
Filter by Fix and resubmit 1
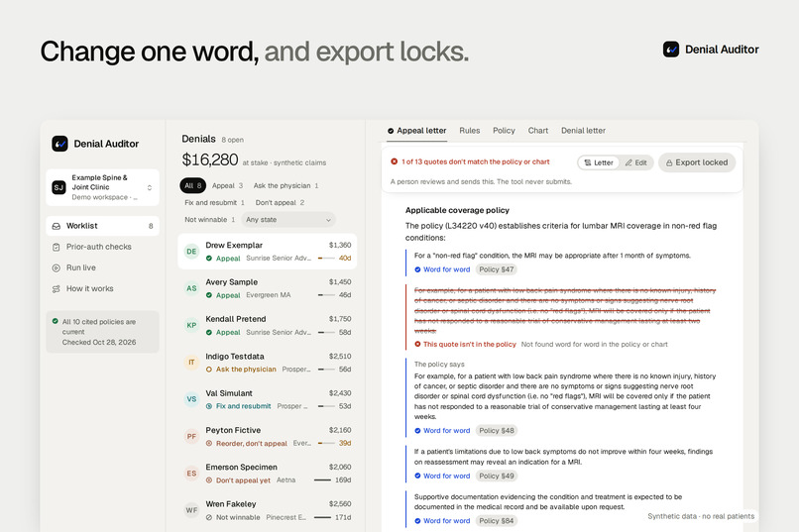coord(214,203)
